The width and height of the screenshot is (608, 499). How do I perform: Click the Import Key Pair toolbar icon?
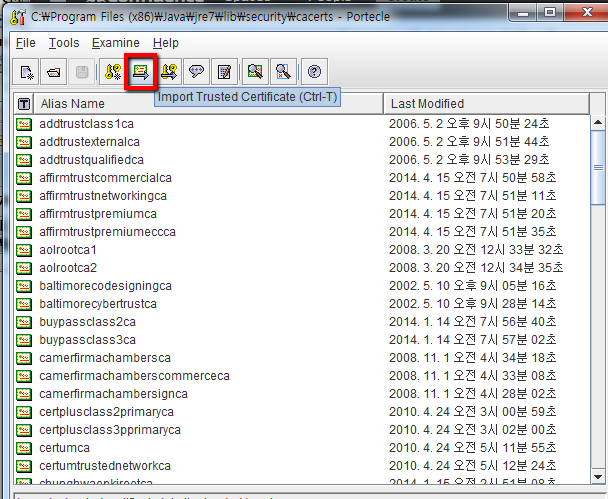point(169,72)
